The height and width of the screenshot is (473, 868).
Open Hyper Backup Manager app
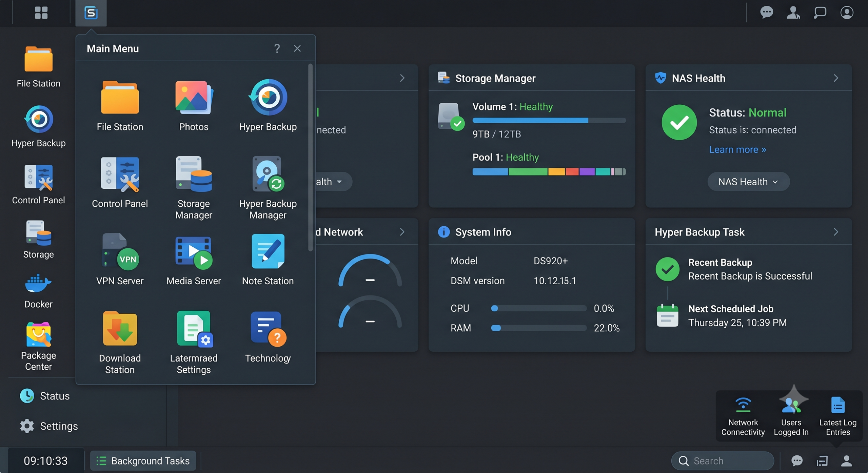[268, 188]
